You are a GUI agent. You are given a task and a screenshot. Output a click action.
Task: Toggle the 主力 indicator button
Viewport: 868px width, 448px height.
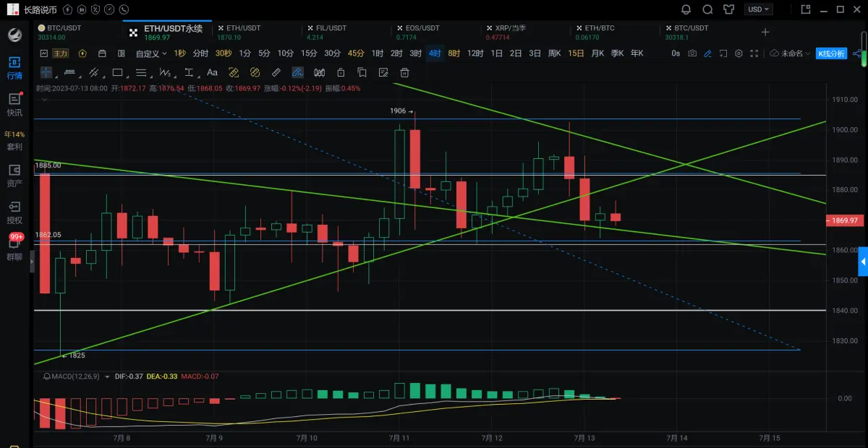coord(60,53)
